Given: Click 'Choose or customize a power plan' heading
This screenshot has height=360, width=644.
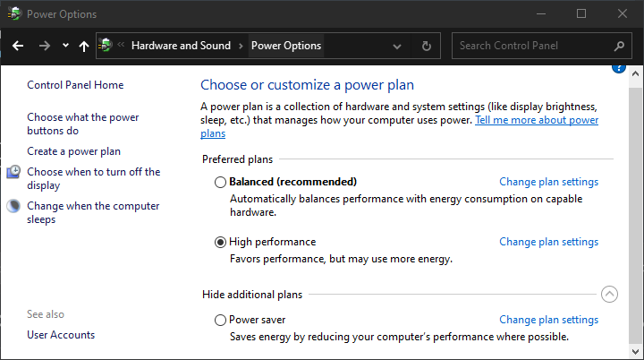Looking at the screenshot, I should 307,85.
